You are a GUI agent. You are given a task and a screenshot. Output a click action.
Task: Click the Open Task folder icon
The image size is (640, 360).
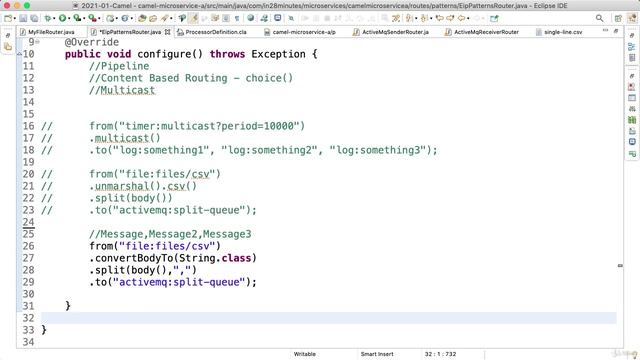click(153, 18)
